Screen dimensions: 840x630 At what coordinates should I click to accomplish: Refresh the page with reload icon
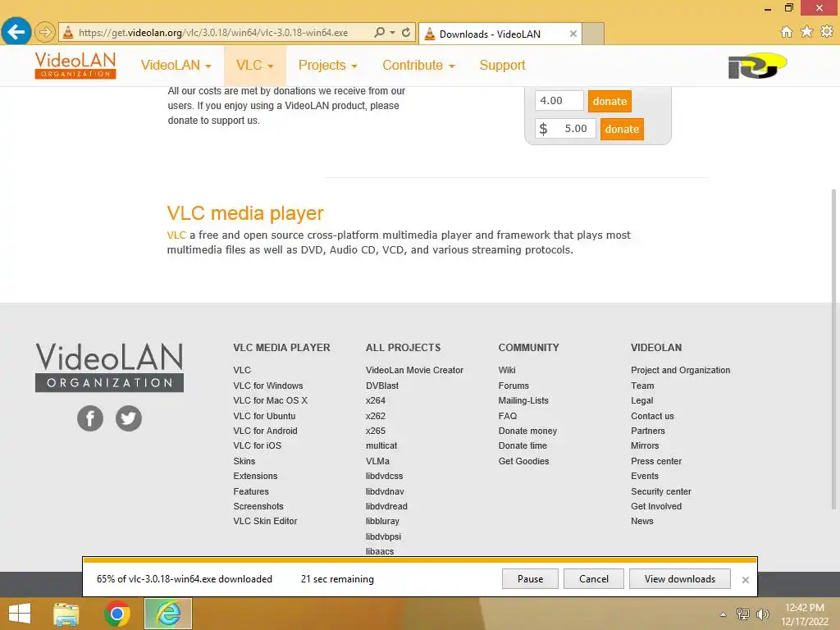point(406,32)
